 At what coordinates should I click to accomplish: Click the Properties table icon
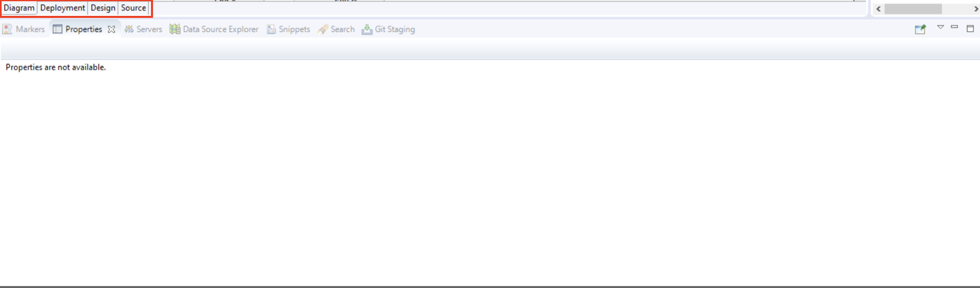pyautogui.click(x=57, y=29)
